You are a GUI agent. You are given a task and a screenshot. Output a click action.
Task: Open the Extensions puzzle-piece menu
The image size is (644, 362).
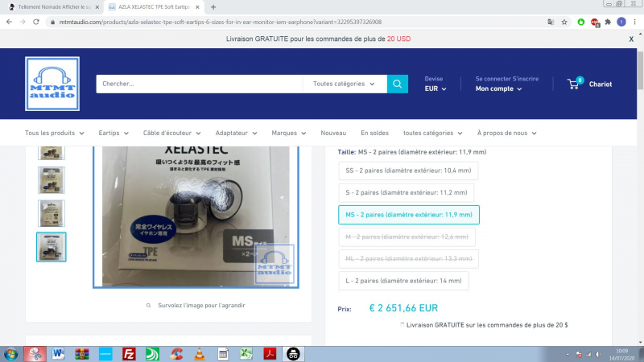(x=608, y=22)
